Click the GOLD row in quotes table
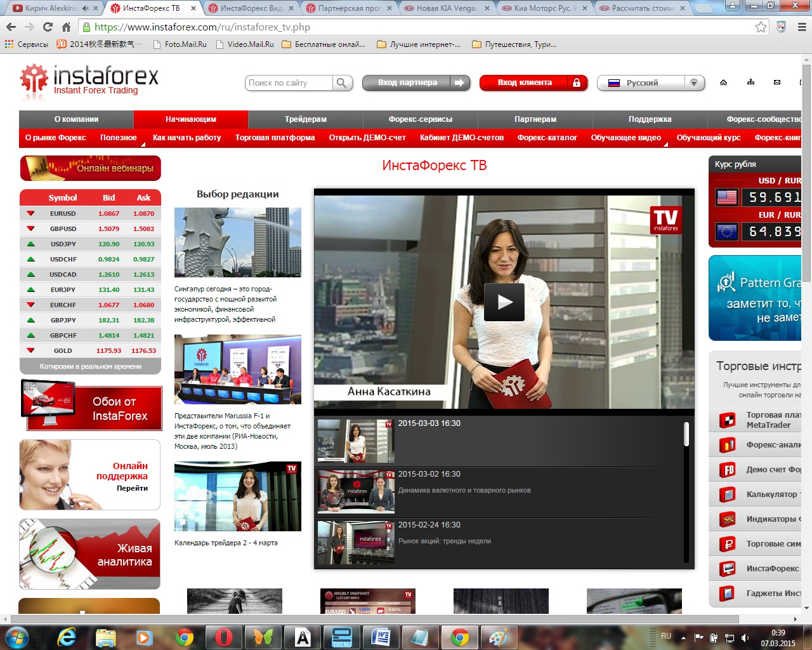 [91, 350]
